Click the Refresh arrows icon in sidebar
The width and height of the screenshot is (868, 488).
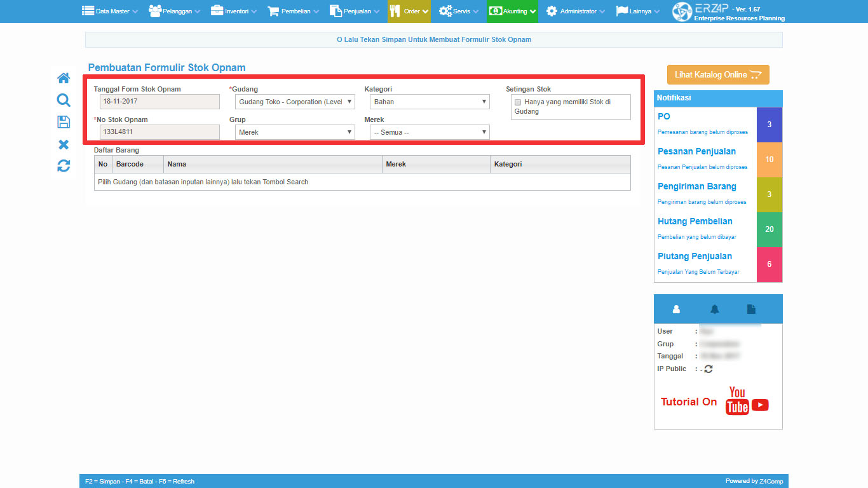64,166
